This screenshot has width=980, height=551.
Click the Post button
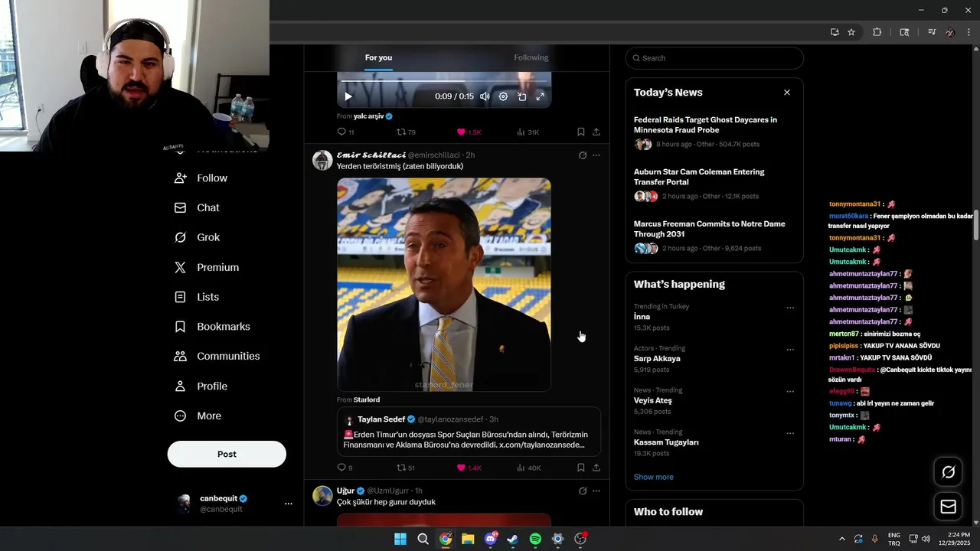click(227, 454)
